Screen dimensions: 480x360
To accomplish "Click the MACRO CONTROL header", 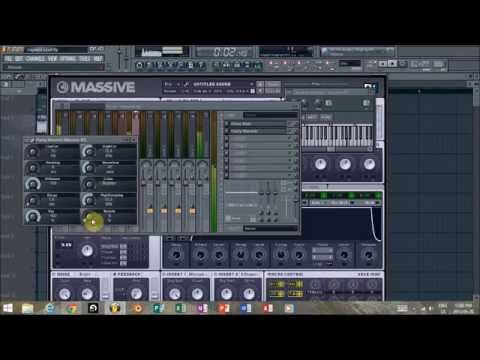I will 286,274.
